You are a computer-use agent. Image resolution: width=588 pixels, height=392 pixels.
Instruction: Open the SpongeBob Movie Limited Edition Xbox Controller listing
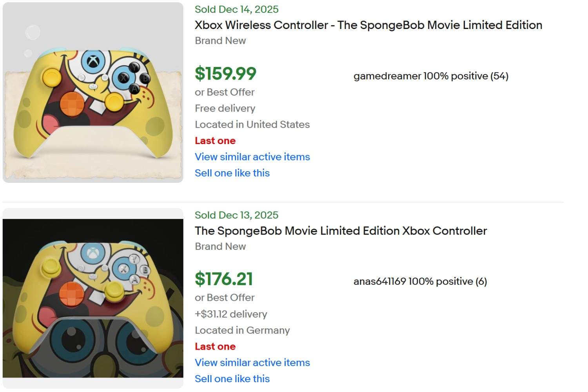pyautogui.click(x=340, y=231)
